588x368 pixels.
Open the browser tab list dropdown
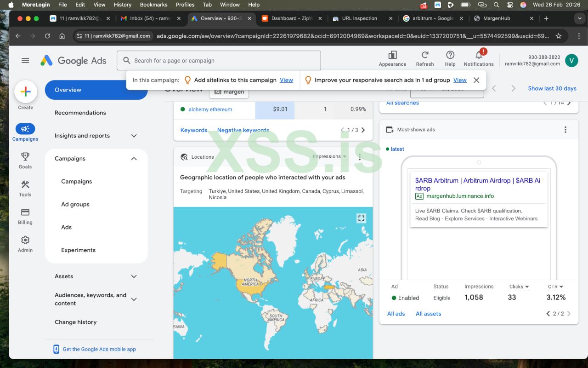[x=579, y=18]
